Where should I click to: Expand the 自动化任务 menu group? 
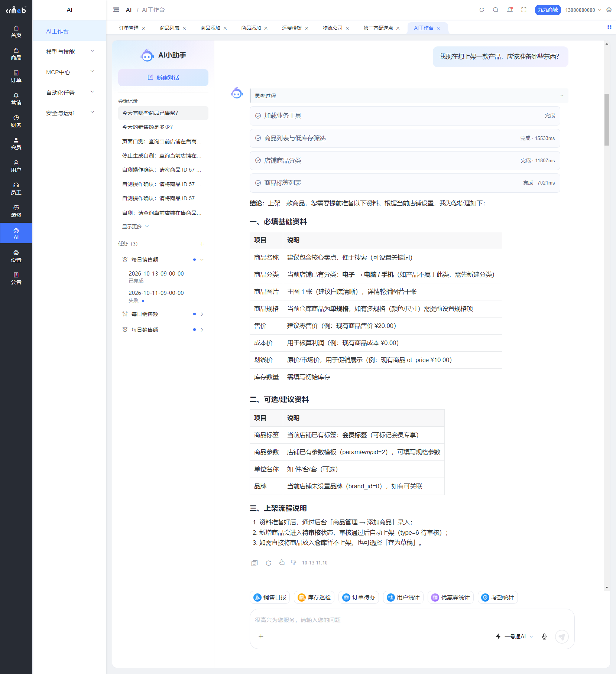tap(69, 93)
